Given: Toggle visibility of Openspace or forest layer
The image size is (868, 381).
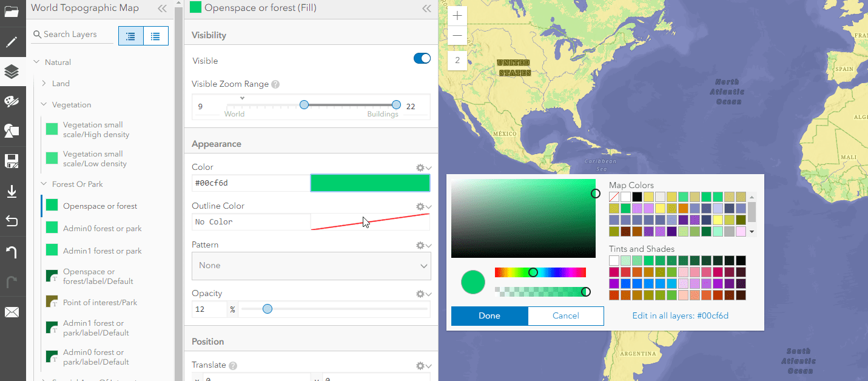Looking at the screenshot, I should (x=52, y=206).
